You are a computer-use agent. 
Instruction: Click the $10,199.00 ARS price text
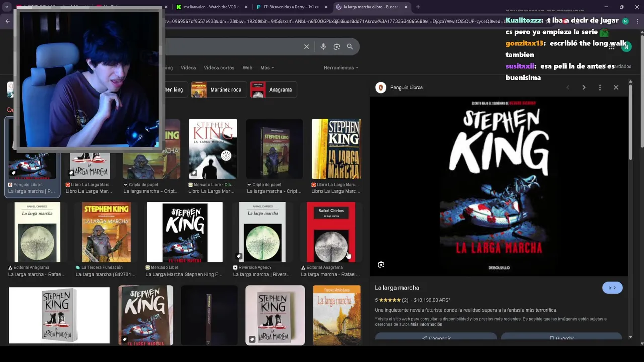[x=432, y=300]
